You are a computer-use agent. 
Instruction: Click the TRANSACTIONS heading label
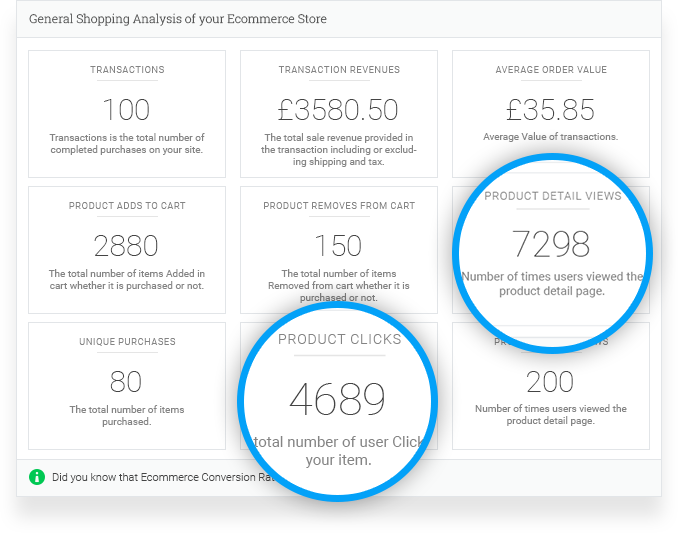point(127,70)
